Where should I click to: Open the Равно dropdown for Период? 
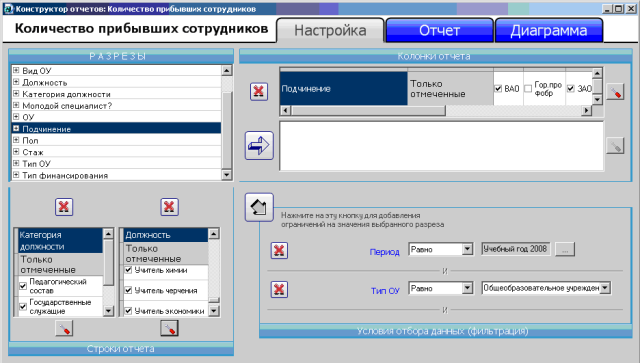click(x=467, y=249)
